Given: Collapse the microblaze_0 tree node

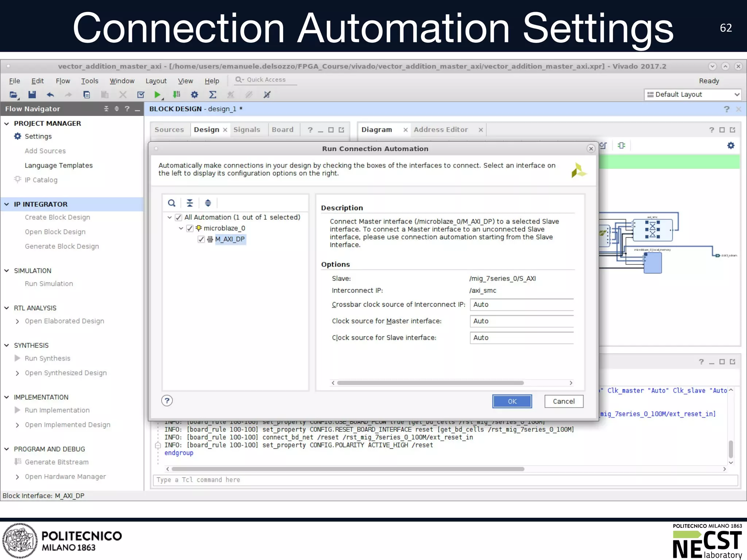Looking at the screenshot, I should (181, 229).
